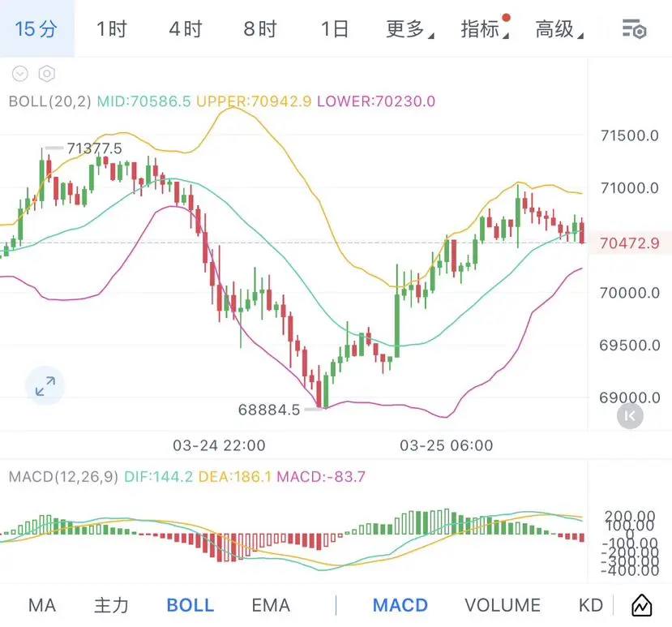Click the hexagon indicator settings icon
Screen dimensions: 672x627
tap(47, 74)
